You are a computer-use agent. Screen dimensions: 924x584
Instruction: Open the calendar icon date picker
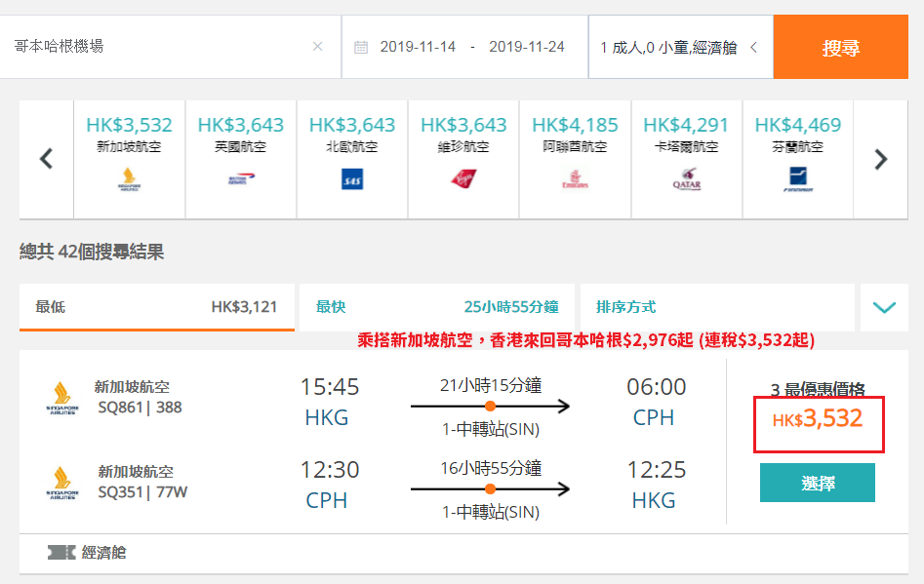point(361,47)
